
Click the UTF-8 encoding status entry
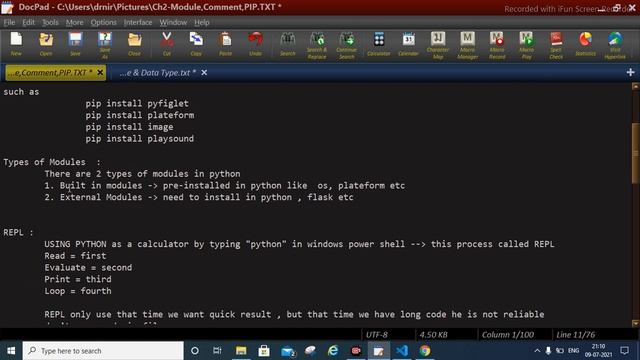pyautogui.click(x=377, y=335)
